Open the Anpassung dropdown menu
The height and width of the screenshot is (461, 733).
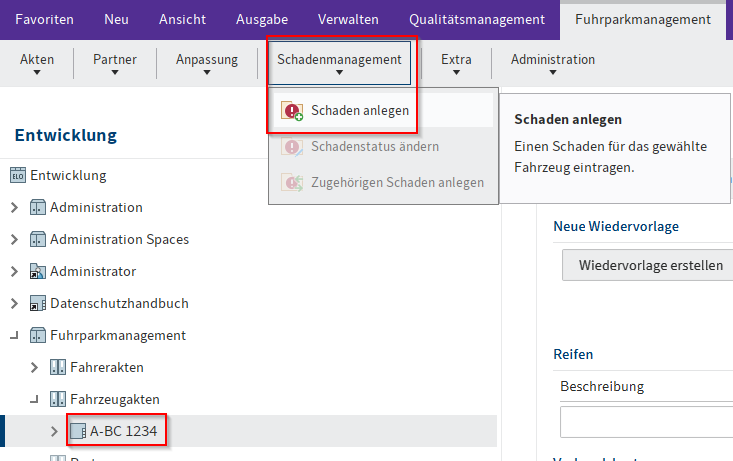pos(207,64)
